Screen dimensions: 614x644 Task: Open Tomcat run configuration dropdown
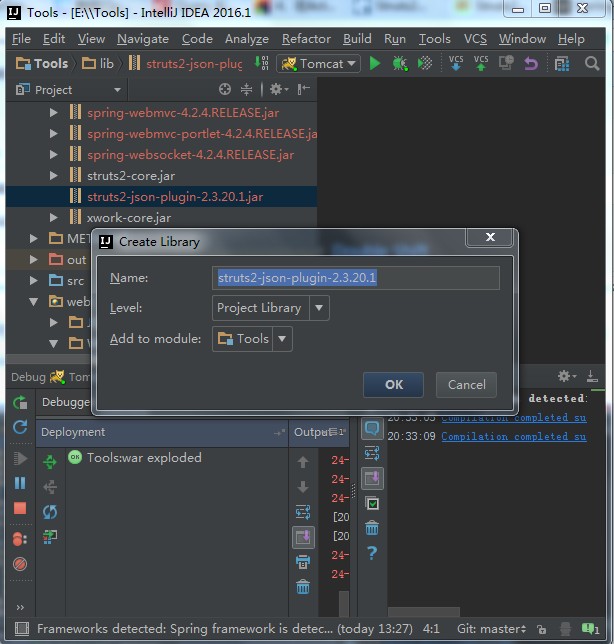point(319,64)
